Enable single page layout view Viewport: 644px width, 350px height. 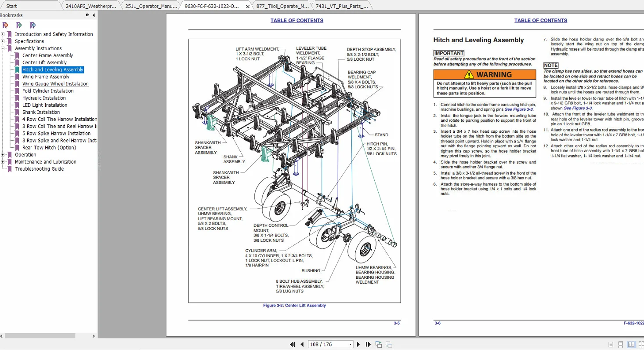(611, 344)
